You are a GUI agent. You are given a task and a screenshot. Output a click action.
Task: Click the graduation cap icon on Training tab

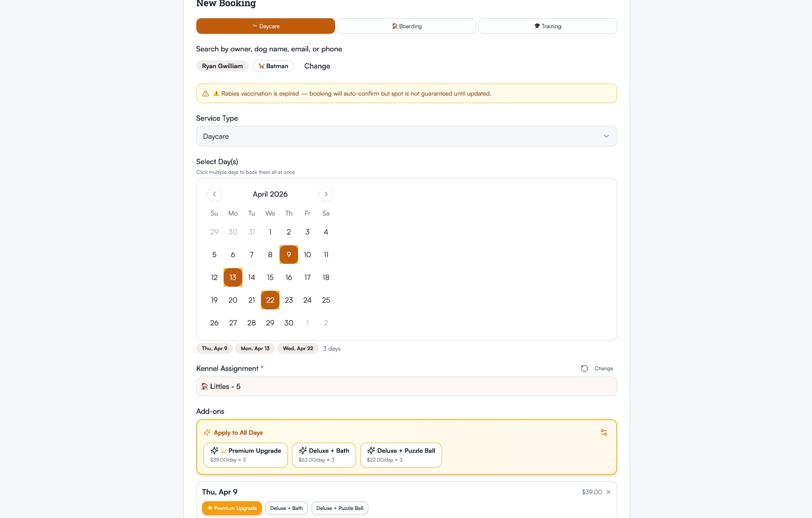click(x=537, y=26)
